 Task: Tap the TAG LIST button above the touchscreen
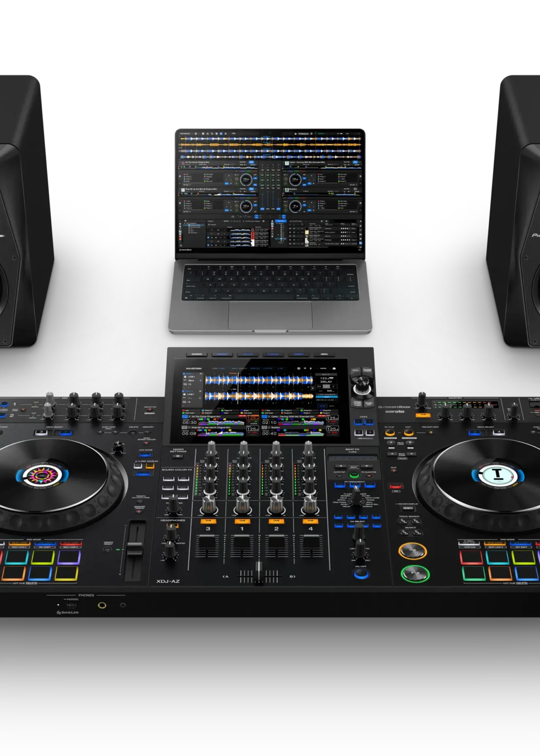coord(248,354)
